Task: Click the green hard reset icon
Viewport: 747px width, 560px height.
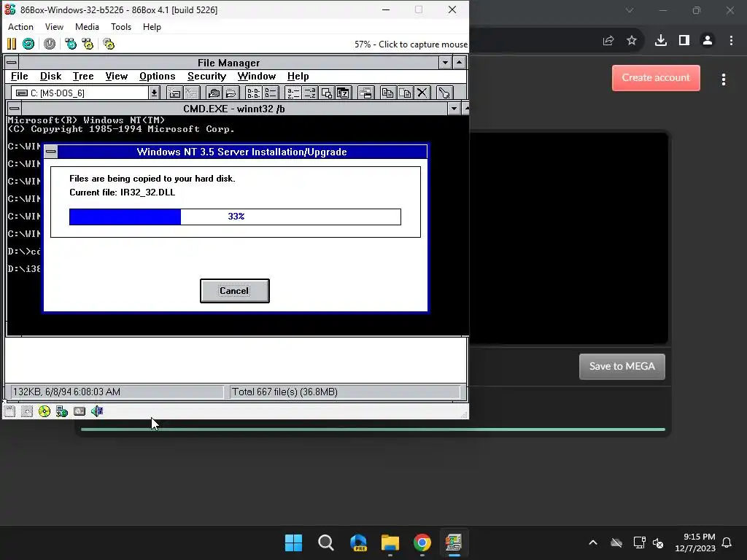Action: [x=28, y=44]
